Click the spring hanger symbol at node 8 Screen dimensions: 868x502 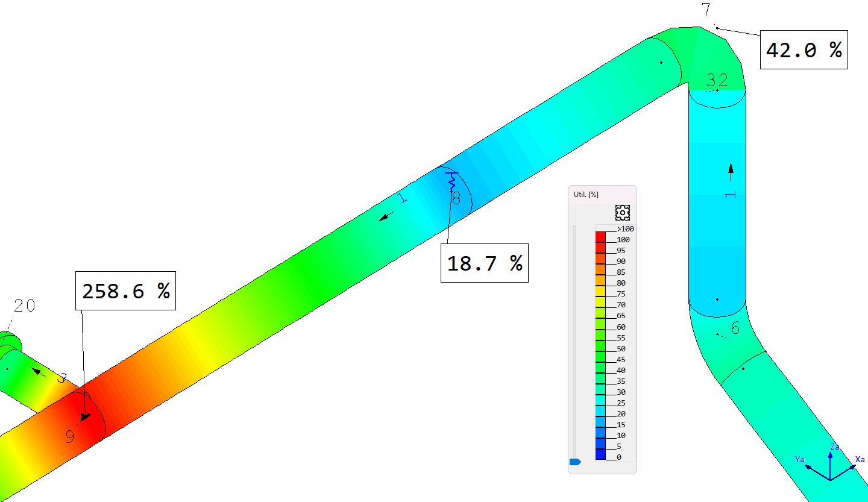[x=450, y=180]
